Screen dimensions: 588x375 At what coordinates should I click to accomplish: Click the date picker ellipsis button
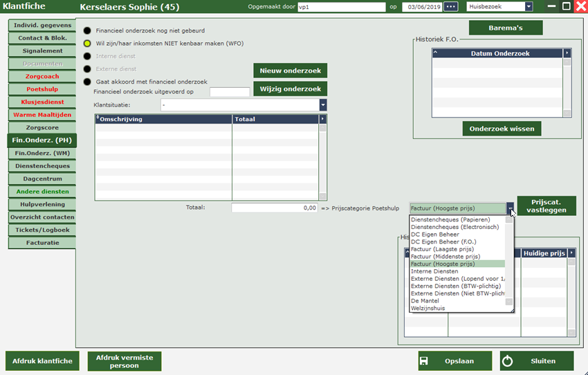tap(451, 7)
